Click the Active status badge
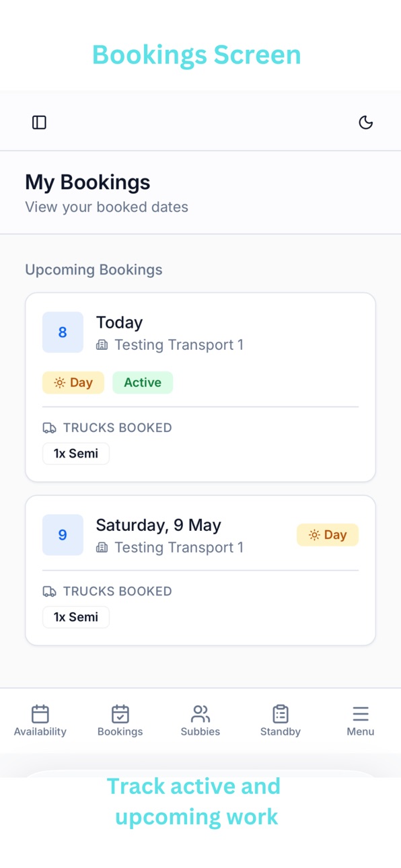 click(143, 382)
